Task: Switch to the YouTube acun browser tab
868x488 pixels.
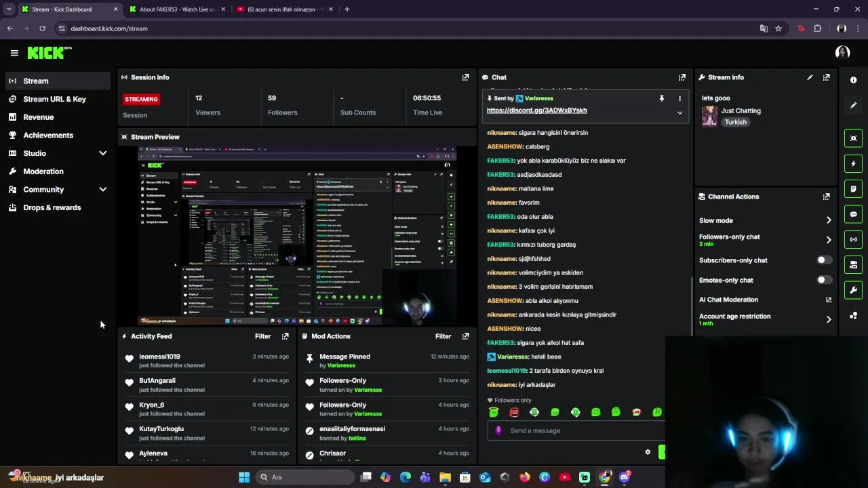Action: point(283,9)
